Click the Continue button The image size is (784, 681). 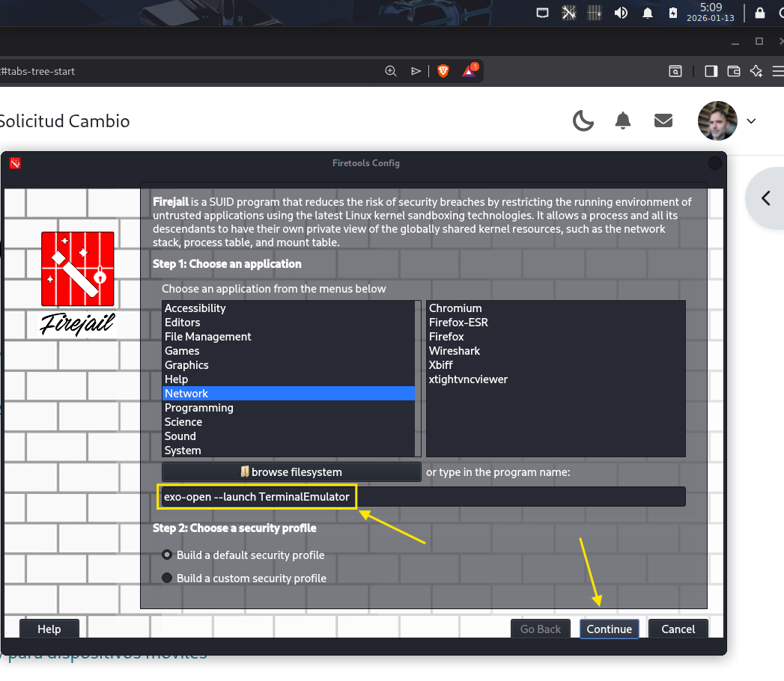pos(609,629)
